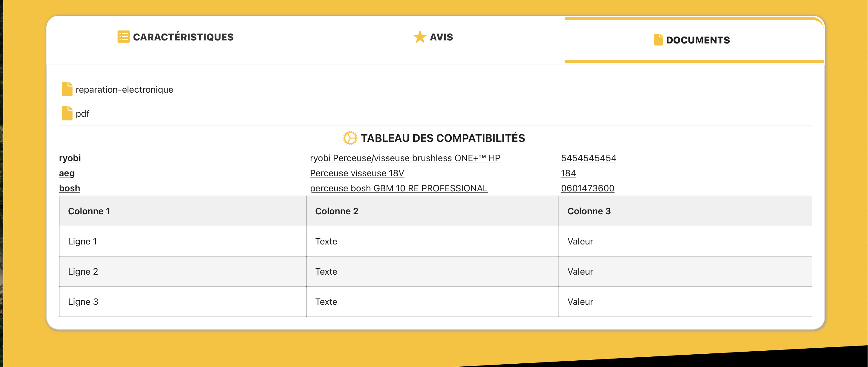Open the Caractéristiques tab
The height and width of the screenshot is (367, 868).
point(183,37)
